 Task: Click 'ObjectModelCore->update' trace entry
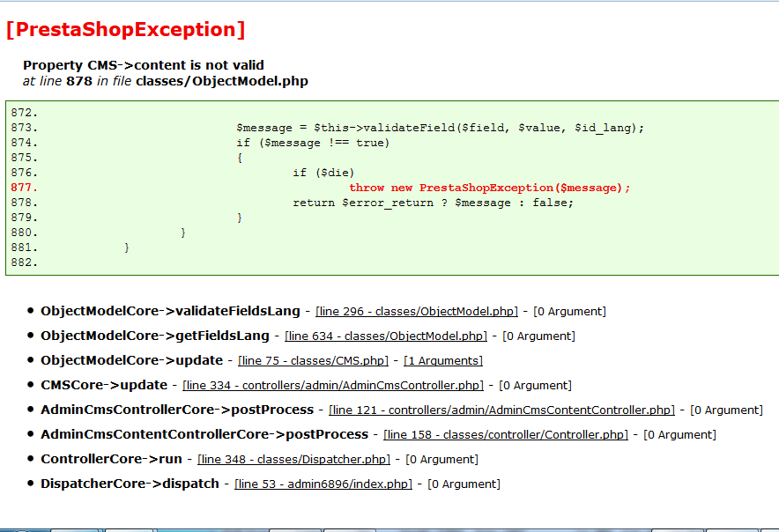[x=131, y=360]
